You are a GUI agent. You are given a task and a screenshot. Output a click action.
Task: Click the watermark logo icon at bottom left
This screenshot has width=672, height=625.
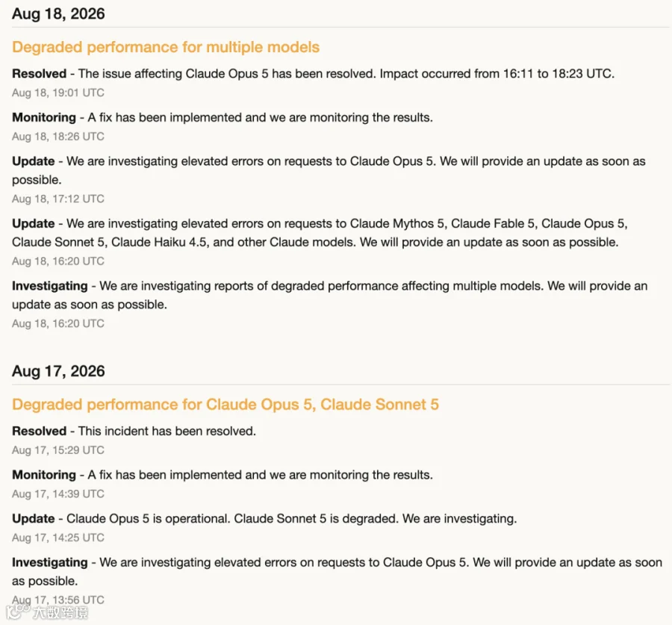coord(18,612)
